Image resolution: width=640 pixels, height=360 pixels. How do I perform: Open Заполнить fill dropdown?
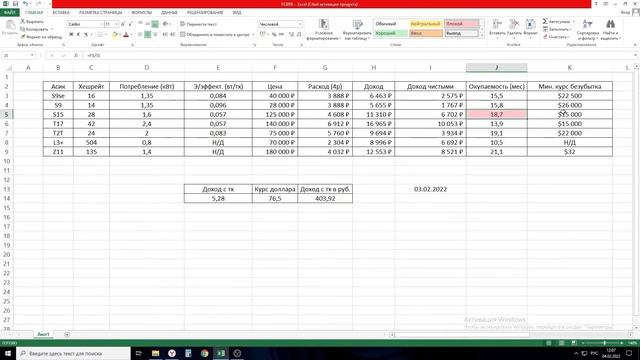556,29
